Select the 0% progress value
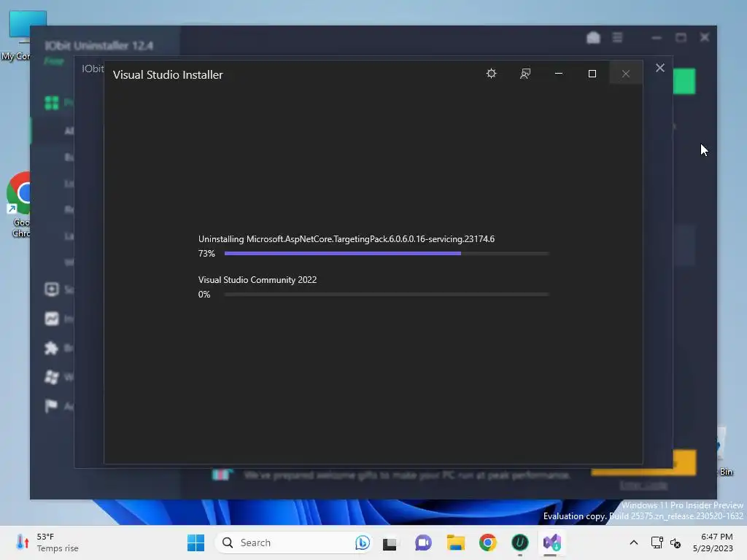This screenshot has height=560, width=747. [x=204, y=295]
